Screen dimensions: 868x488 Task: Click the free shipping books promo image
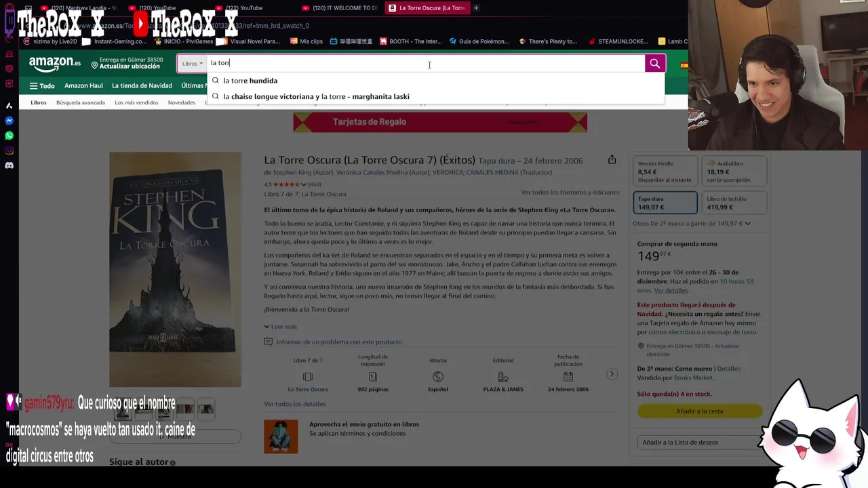click(281, 436)
